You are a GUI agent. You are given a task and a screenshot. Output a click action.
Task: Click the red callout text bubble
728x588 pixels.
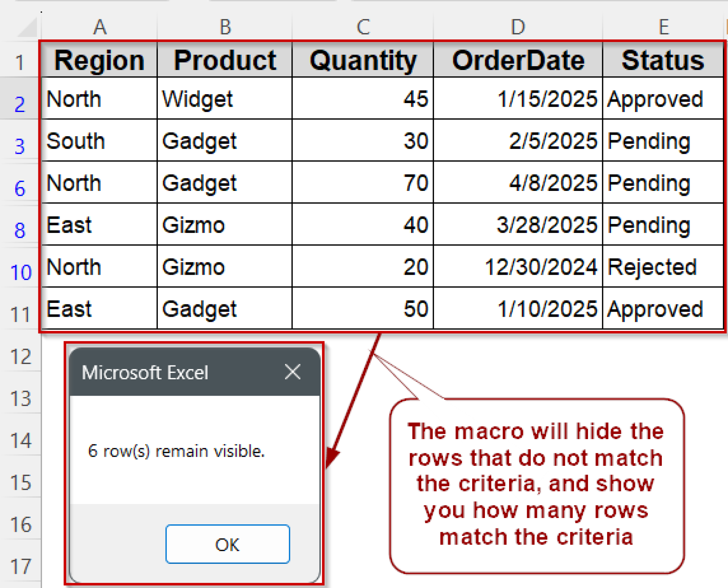click(x=536, y=485)
